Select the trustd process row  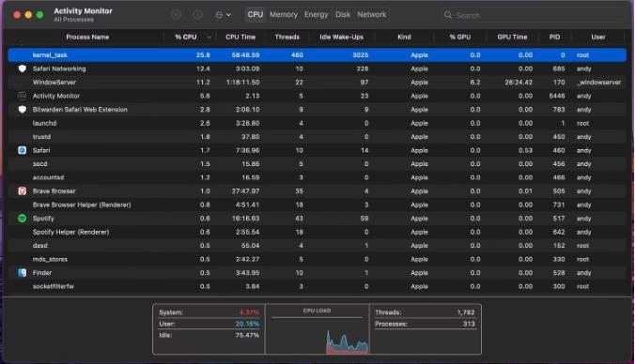pos(317,137)
